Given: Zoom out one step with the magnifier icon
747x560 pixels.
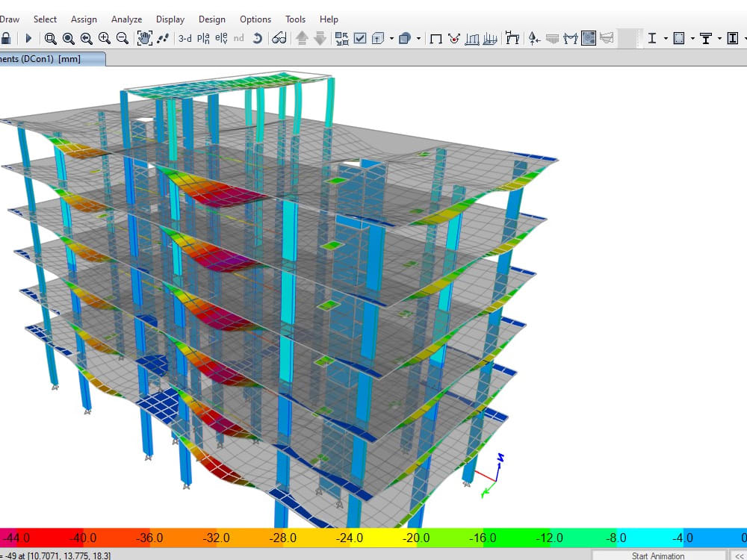Looking at the screenshot, I should pos(123,38).
